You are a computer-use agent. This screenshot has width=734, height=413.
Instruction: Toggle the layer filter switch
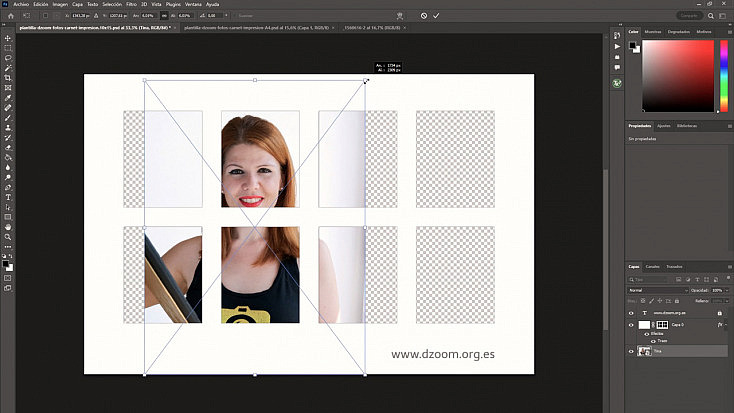728,279
